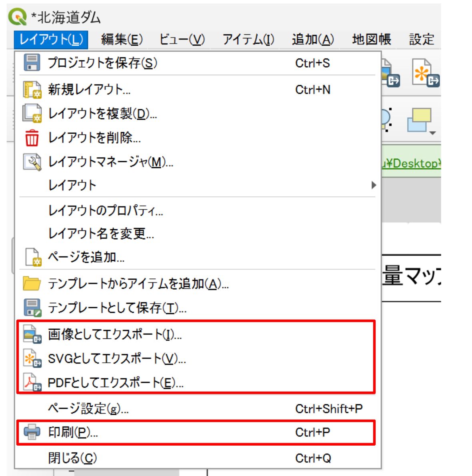Click the toolbar overlapping rectangles group icon
Image resolution: width=472 pixels, height=476 pixels.
[x=419, y=120]
